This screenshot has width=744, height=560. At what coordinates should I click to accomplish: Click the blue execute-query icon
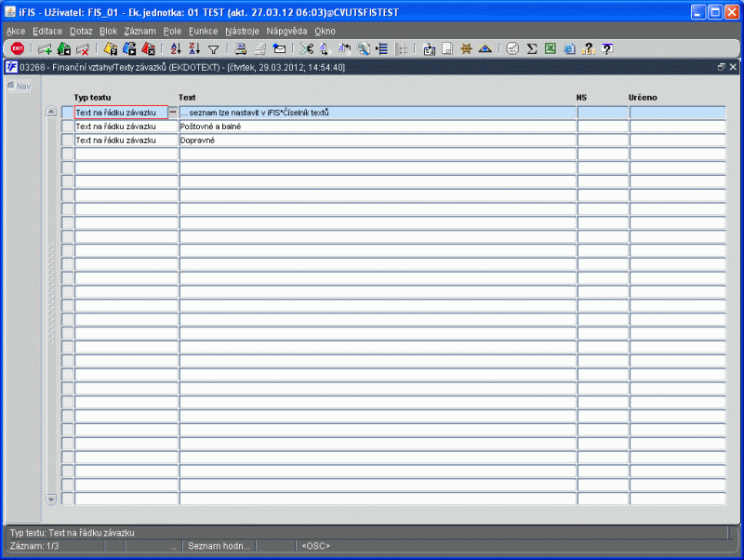[129, 48]
